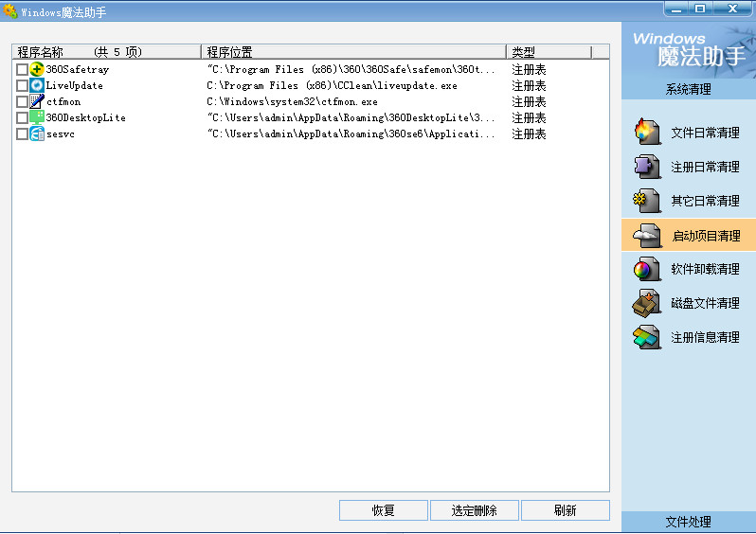Click the 磁盘文件清理 box icon

click(x=647, y=303)
